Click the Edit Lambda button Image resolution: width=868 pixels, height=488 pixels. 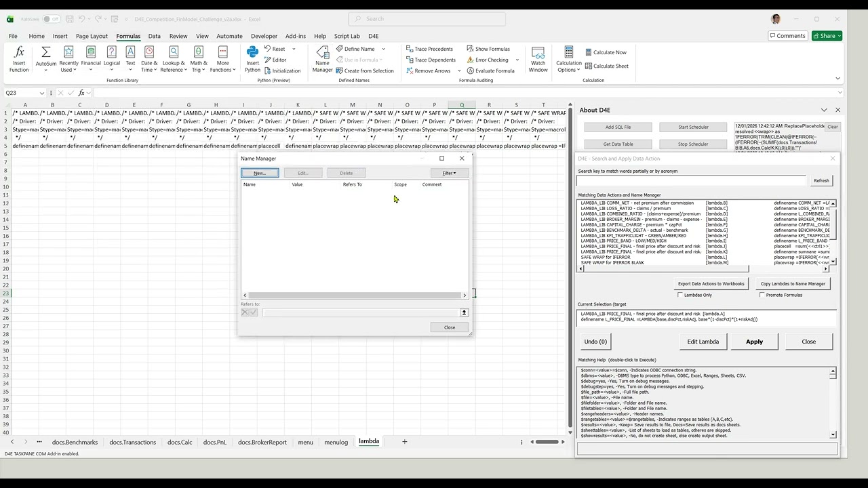coord(703,342)
